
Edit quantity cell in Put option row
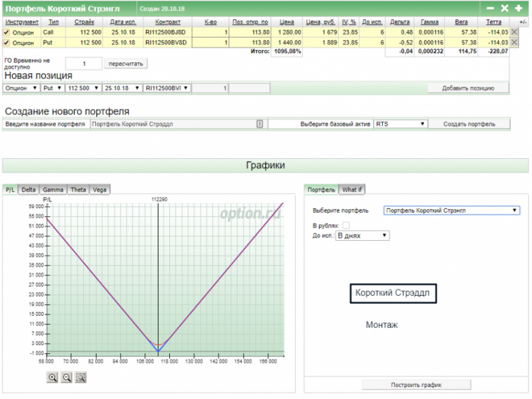(210, 43)
